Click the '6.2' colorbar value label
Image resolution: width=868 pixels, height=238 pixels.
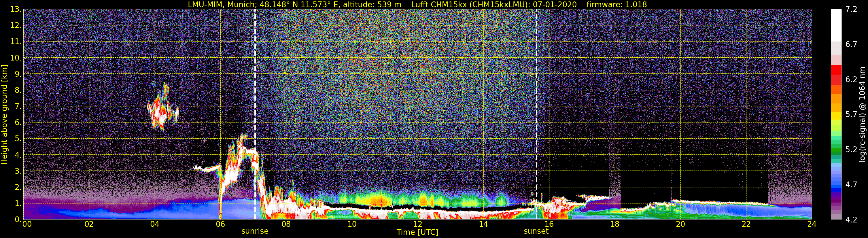point(851,80)
